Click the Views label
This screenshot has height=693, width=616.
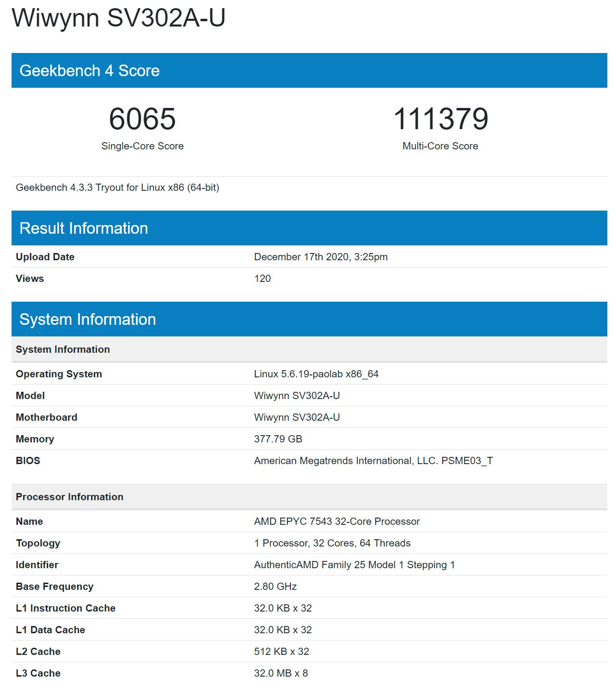pos(30,279)
